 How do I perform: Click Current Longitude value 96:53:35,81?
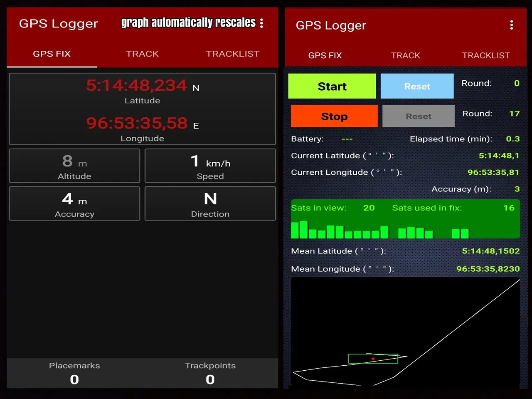coord(493,172)
